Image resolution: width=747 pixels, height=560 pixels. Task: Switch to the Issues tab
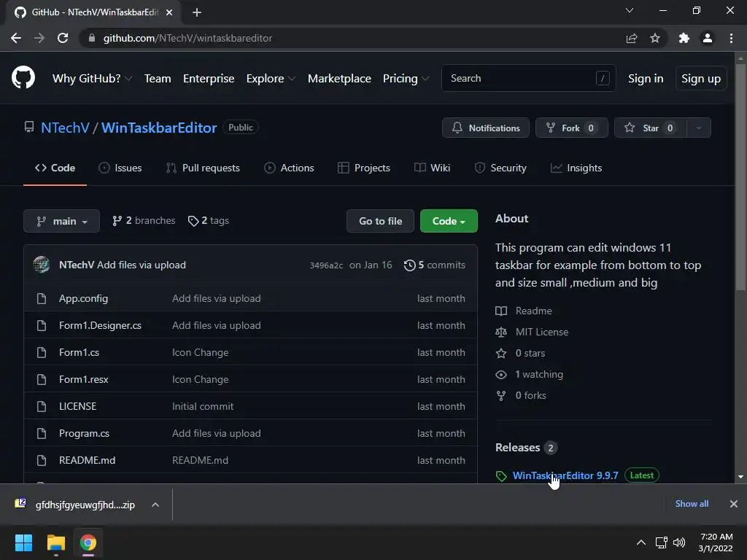point(120,168)
